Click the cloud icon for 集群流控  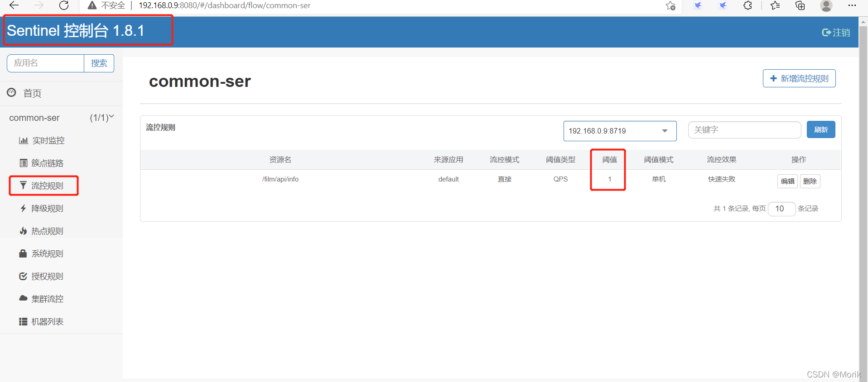[23, 298]
